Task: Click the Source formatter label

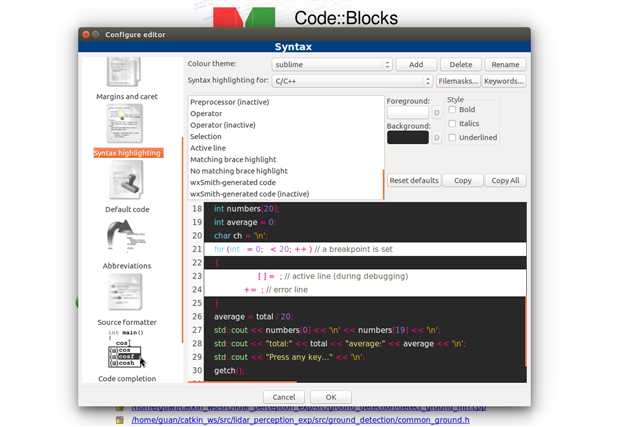Action: (127, 322)
